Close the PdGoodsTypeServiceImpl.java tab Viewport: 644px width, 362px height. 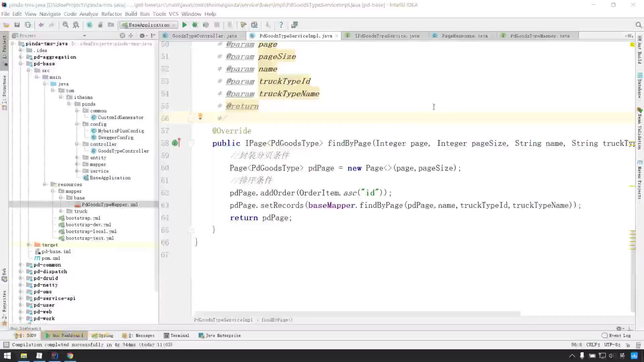tap(336, 36)
